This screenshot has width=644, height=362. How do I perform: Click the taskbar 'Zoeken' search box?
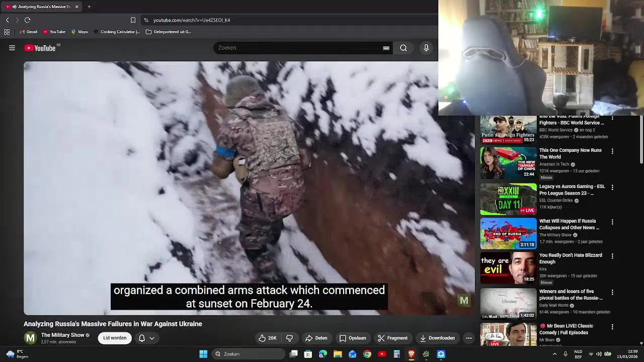[249, 354]
